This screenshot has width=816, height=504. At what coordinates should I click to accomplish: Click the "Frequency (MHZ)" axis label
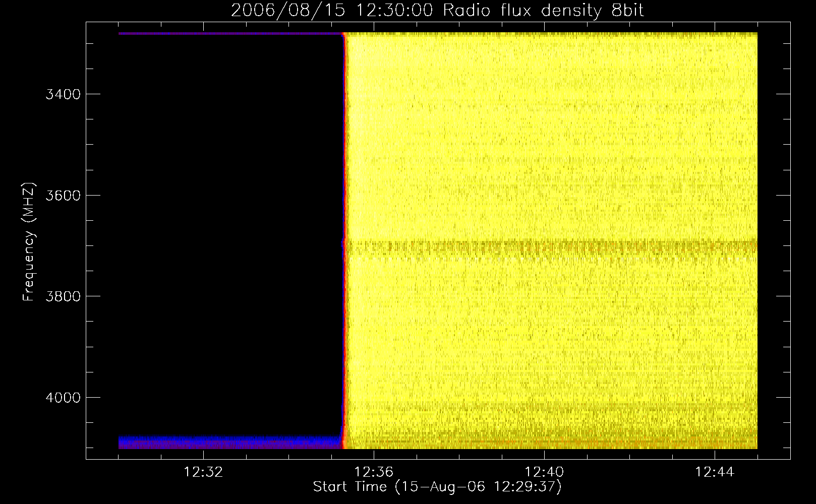[29, 242]
